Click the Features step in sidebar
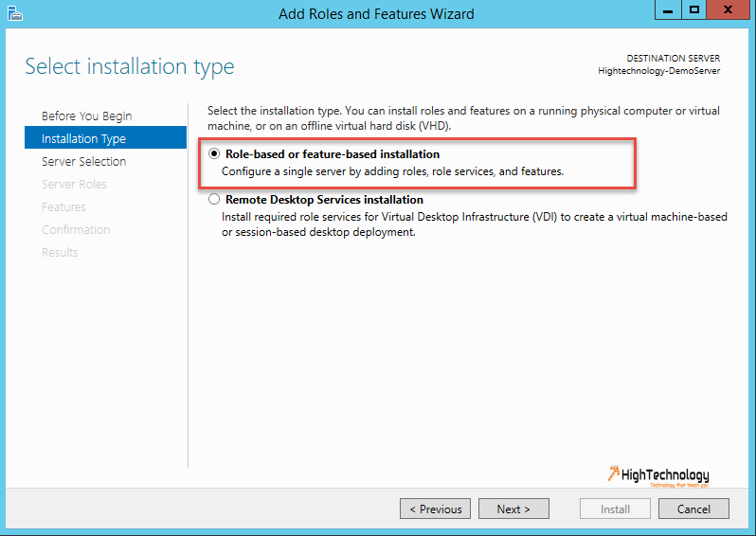The height and width of the screenshot is (536, 756). [x=63, y=206]
